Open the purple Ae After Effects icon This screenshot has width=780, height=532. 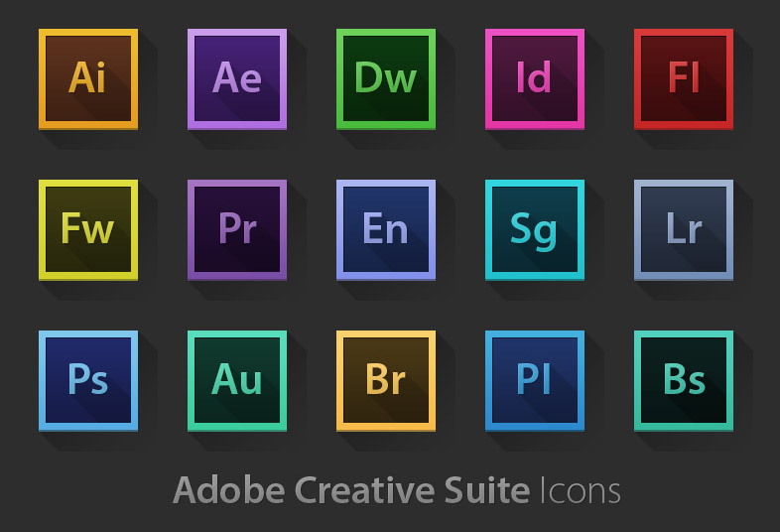click(237, 79)
